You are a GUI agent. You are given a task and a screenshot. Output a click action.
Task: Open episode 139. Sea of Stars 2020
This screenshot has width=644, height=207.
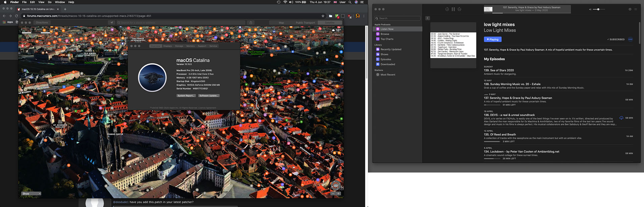(558, 70)
